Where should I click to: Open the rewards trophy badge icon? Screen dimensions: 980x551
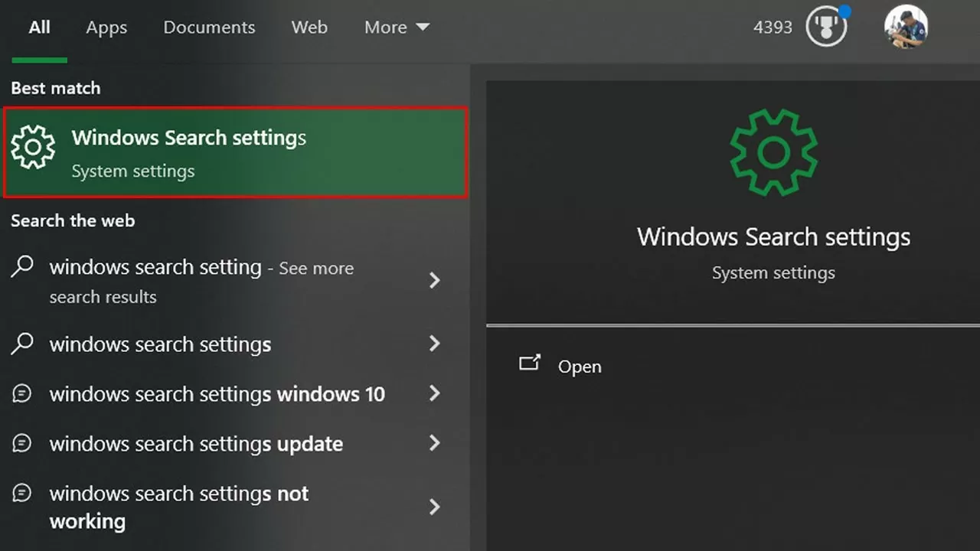point(827,27)
